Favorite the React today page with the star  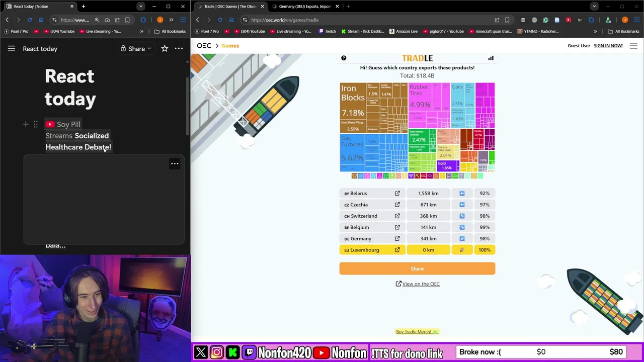pos(165,49)
